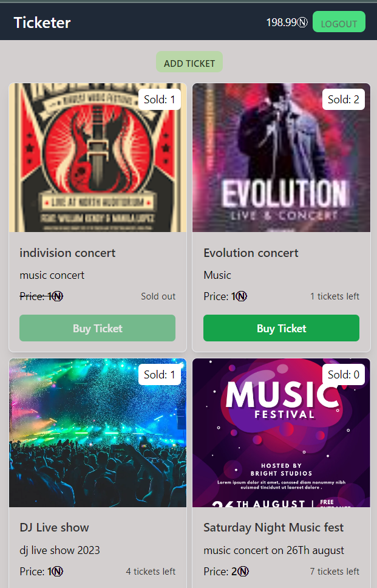Click the NEAR icon next to Price: 2
This screenshot has width=377, height=588.
[243, 572]
